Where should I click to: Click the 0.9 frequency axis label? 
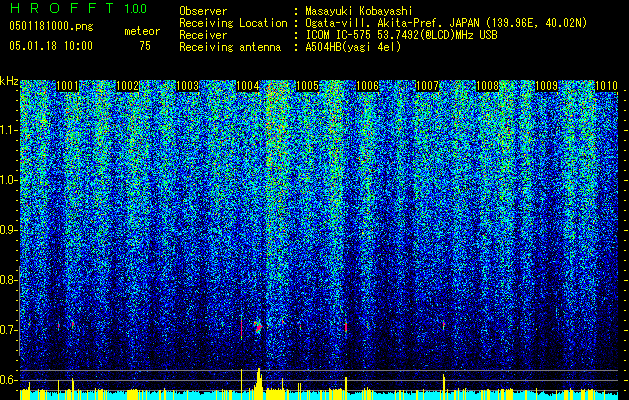click(7, 230)
